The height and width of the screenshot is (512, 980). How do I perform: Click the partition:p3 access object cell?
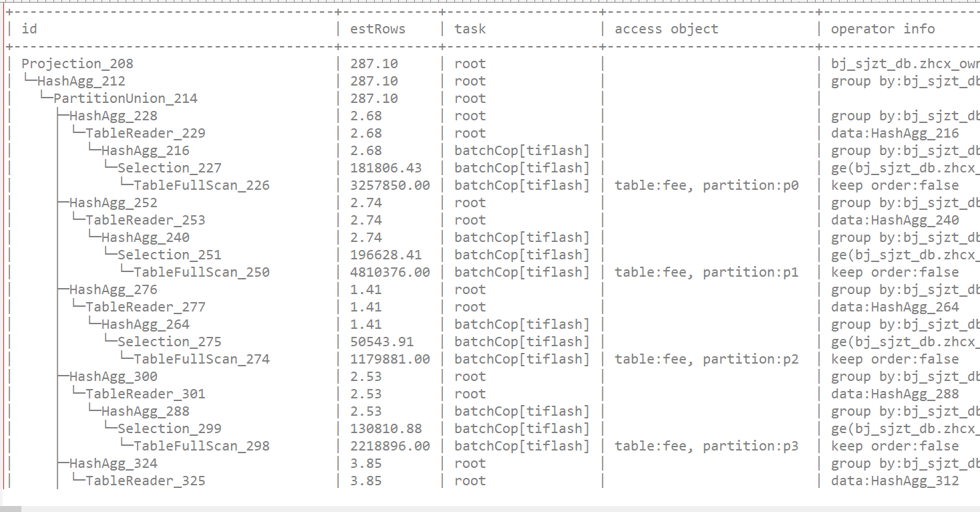pos(706,446)
